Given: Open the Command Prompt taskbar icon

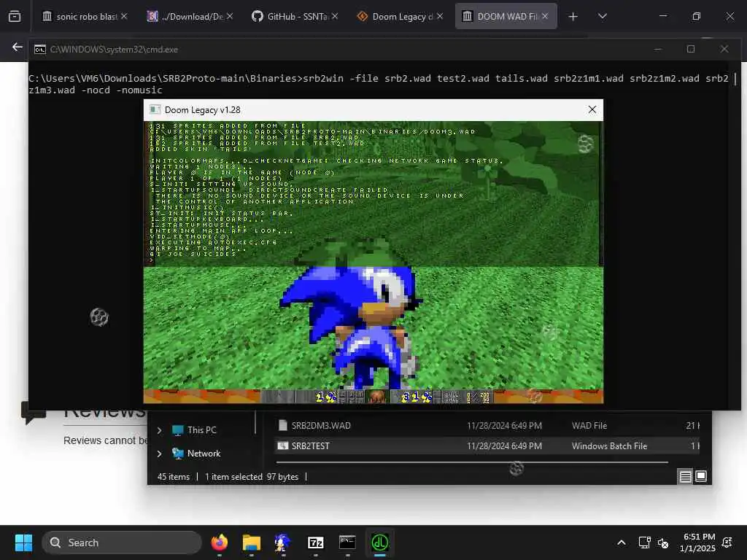Looking at the screenshot, I should click(x=347, y=542).
